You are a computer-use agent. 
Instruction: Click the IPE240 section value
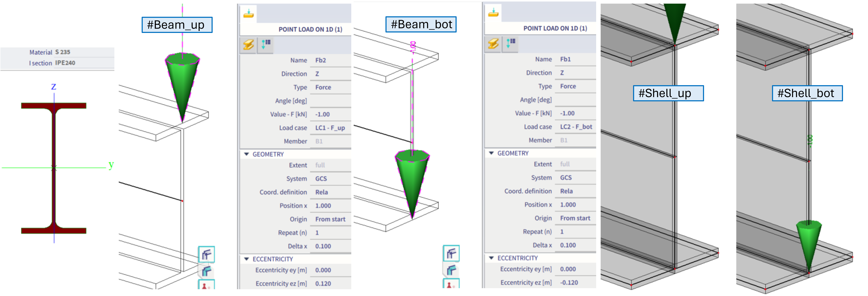(65, 63)
